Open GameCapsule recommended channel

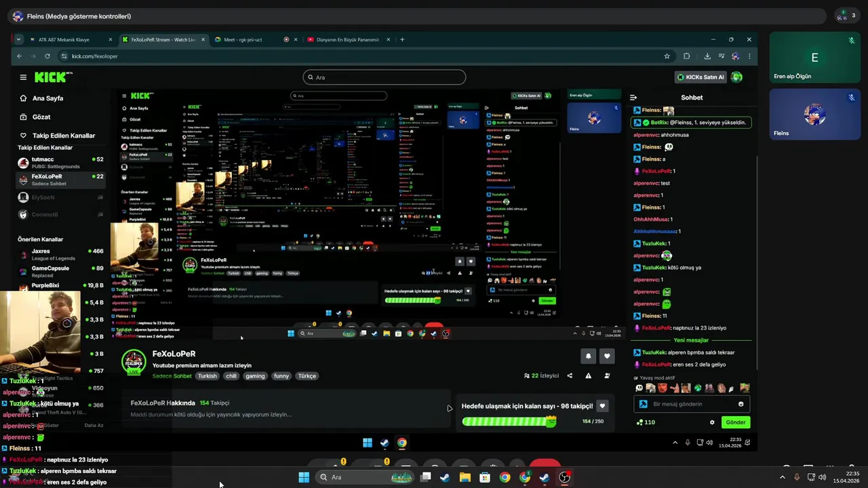pos(61,272)
